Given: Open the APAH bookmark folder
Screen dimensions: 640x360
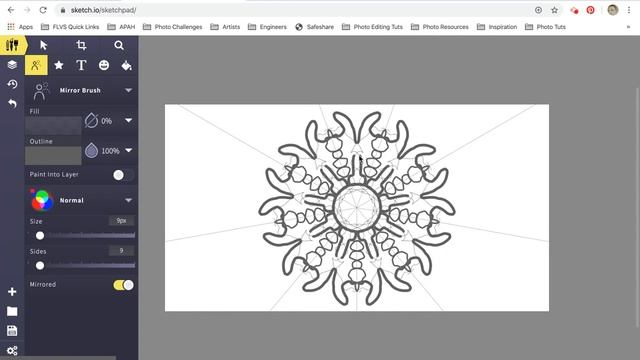Looking at the screenshot, I should [121, 27].
